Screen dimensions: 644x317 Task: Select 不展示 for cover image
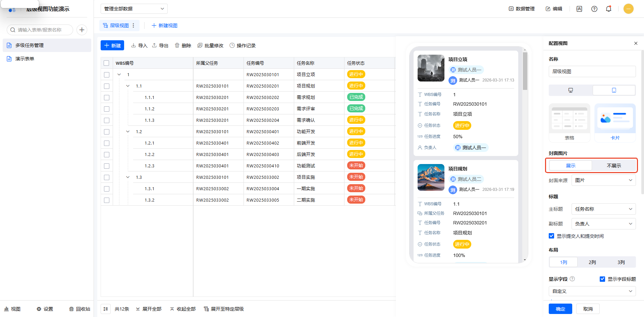614,166
